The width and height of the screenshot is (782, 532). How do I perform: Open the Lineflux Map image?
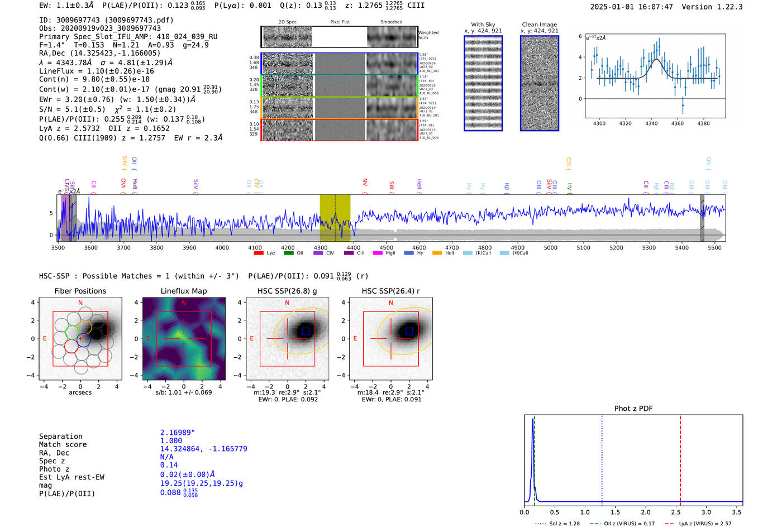184,339
